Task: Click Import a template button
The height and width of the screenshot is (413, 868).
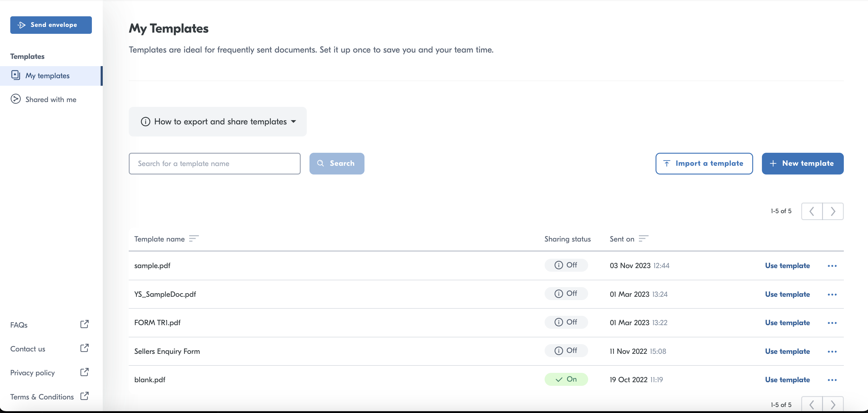Action: point(704,164)
